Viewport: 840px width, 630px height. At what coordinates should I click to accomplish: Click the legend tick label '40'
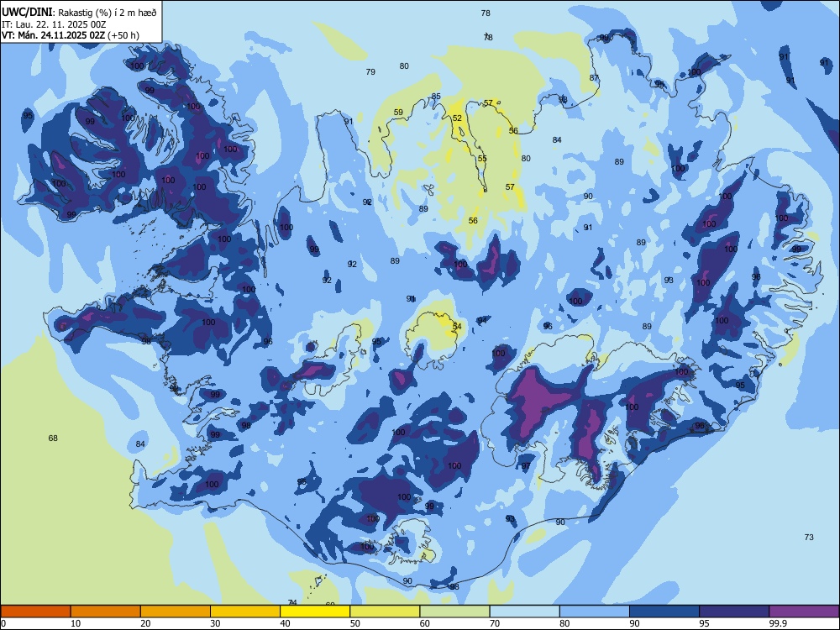(x=285, y=623)
